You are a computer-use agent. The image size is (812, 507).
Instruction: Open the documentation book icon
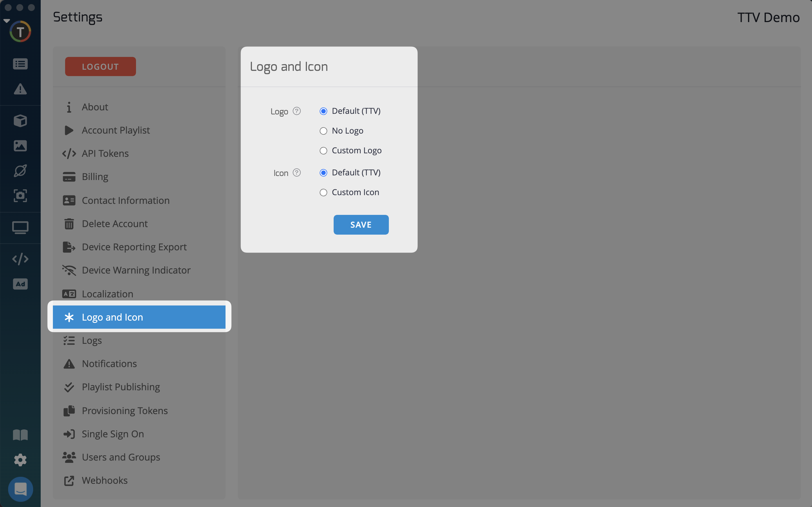point(20,435)
